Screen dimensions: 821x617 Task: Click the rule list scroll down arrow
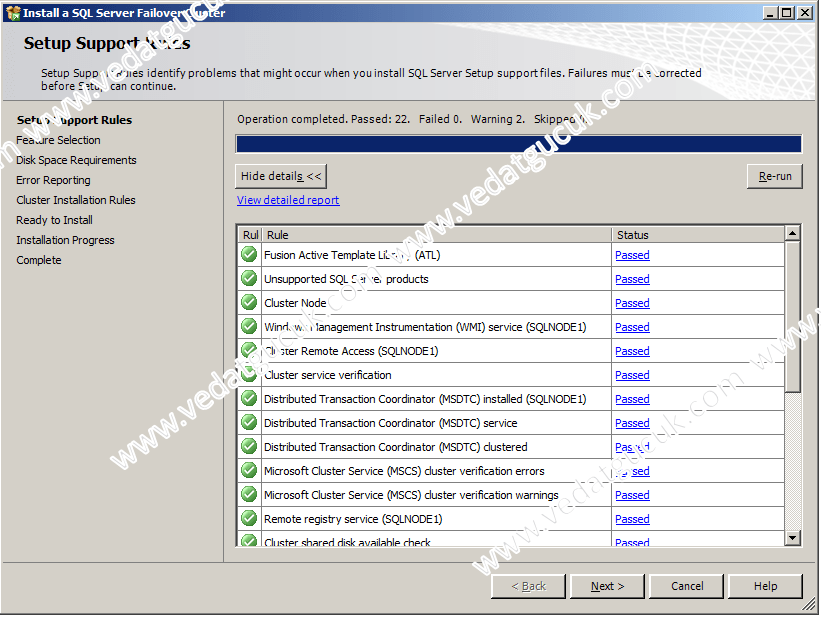792,537
